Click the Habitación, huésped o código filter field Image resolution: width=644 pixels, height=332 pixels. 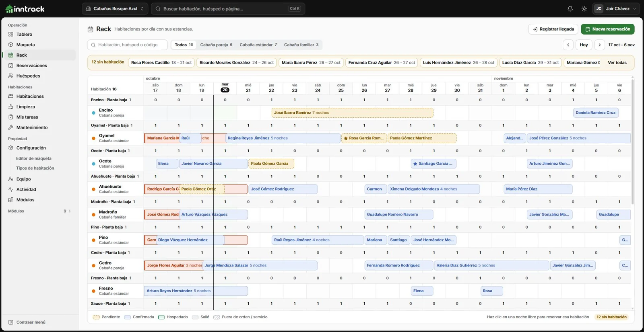128,45
